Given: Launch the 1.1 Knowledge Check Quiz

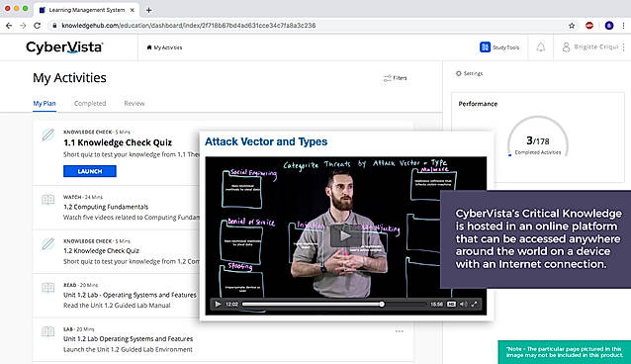Looking at the screenshot, I should (90, 171).
